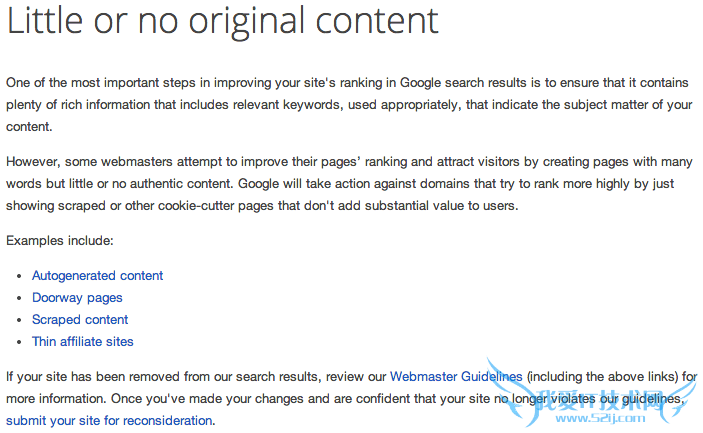Click the phrase relevant keywords
This screenshot has height=433, width=703.
click(x=364, y=105)
